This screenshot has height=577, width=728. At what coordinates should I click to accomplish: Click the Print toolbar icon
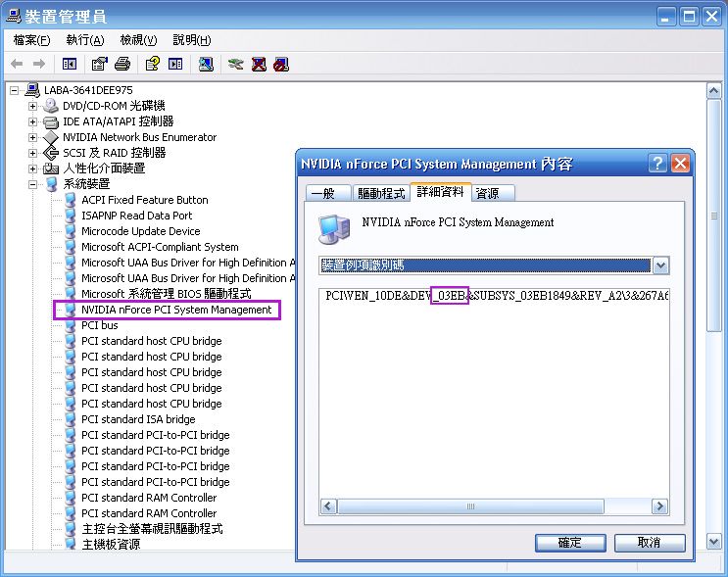[122, 64]
